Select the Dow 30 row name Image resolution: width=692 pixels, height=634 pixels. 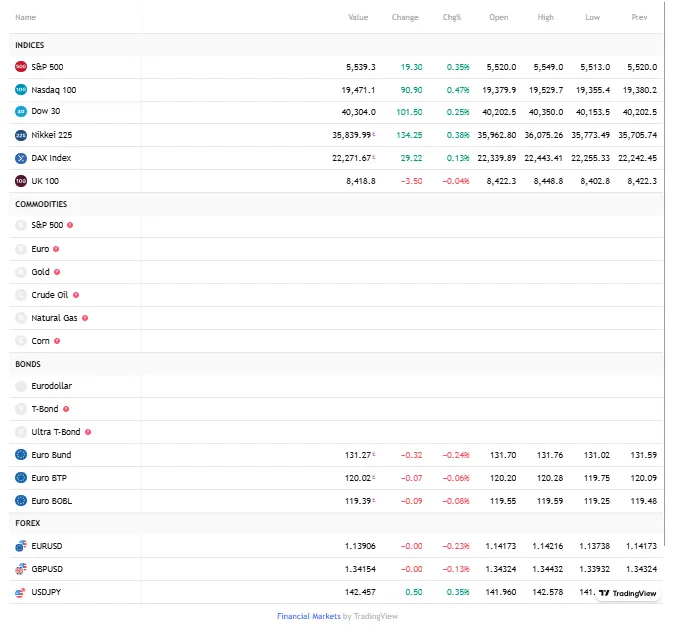click(45, 111)
